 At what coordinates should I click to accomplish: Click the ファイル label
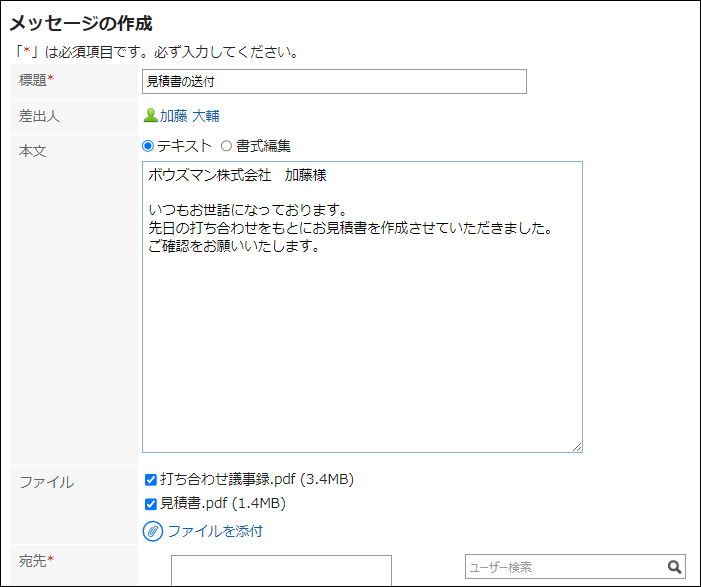tap(46, 482)
